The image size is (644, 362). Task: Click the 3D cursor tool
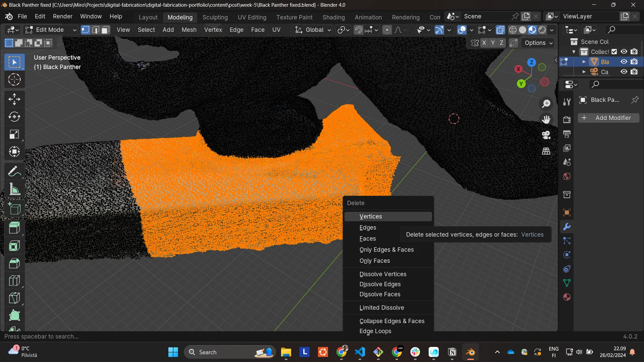click(14, 80)
